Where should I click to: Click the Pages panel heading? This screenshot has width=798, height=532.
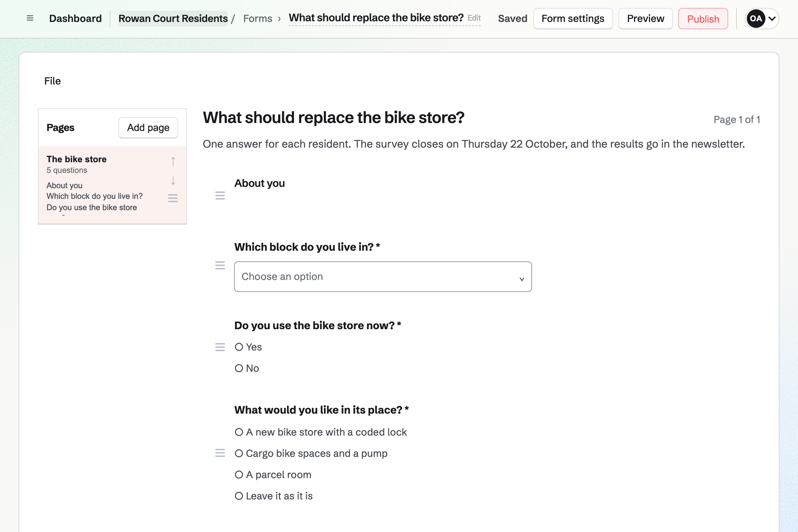[61, 128]
